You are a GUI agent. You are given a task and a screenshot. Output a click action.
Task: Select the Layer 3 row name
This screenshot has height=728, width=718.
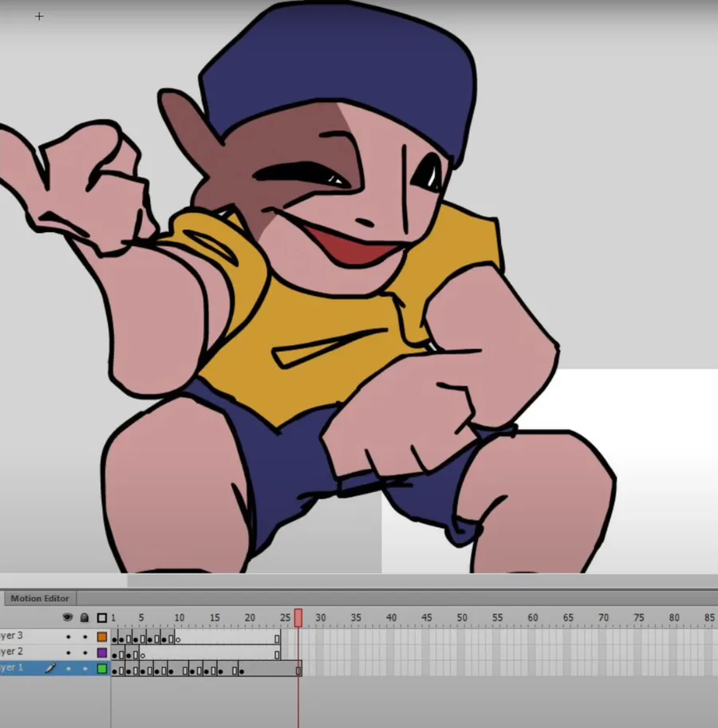pyautogui.click(x=11, y=636)
